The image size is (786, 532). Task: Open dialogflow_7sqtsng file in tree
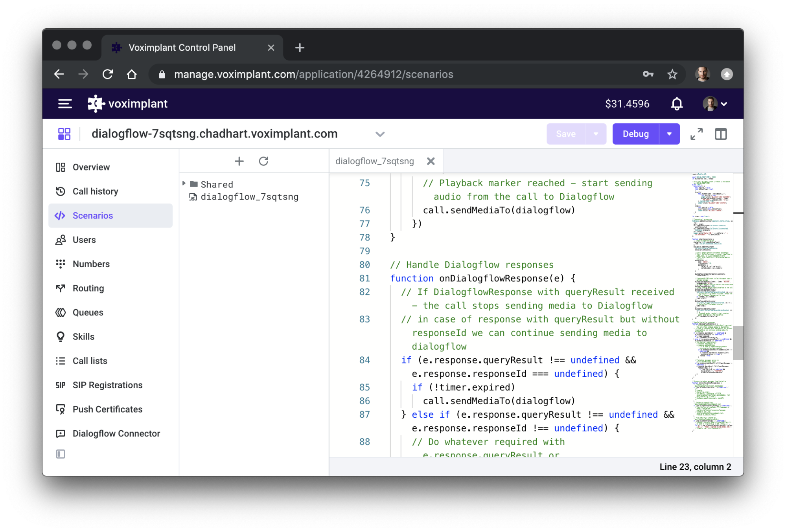(249, 197)
